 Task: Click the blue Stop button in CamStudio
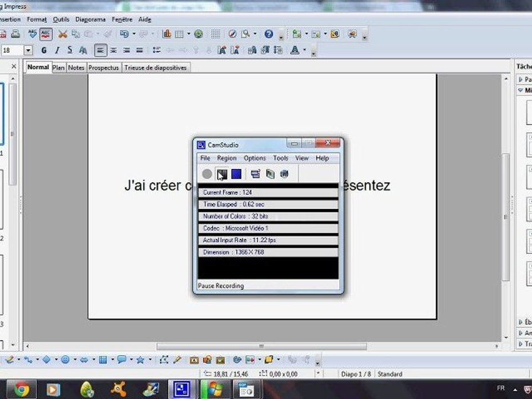pos(236,174)
